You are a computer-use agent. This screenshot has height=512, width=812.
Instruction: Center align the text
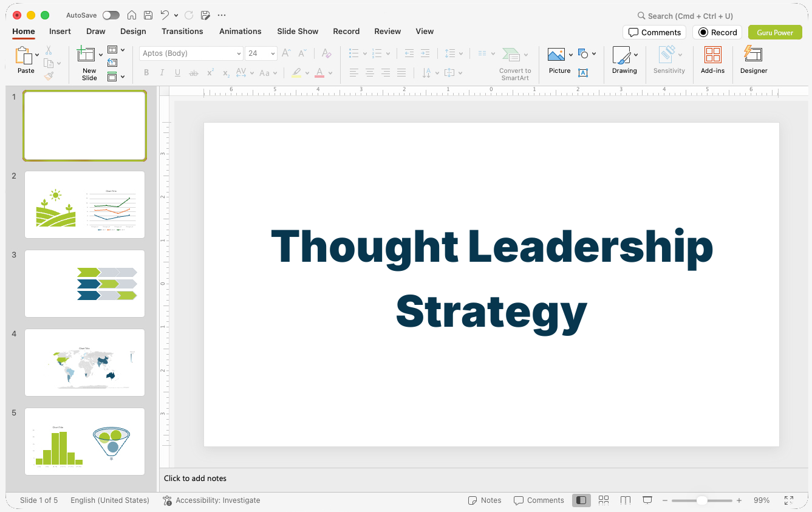point(370,73)
